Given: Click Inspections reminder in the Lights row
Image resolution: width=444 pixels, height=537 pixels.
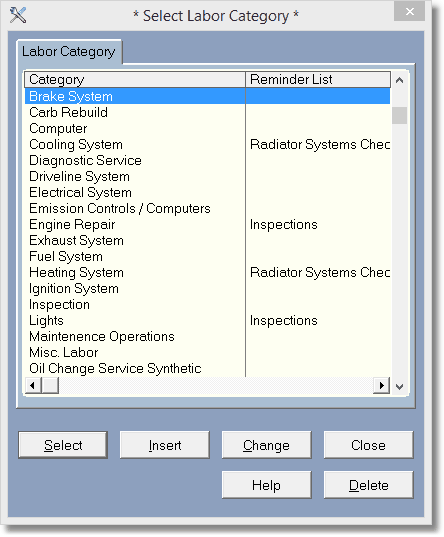Looking at the screenshot, I should (x=284, y=321).
